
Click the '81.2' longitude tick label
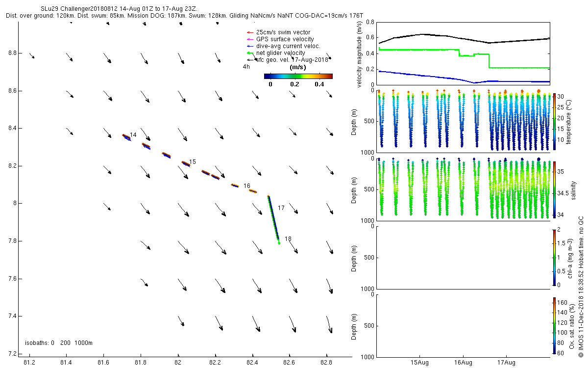coord(29,363)
